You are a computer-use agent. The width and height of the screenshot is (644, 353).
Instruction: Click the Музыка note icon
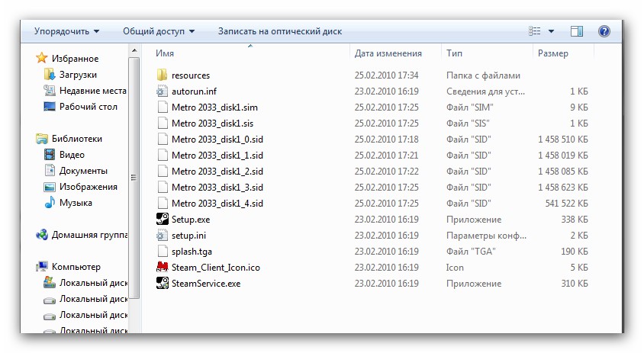(x=50, y=203)
